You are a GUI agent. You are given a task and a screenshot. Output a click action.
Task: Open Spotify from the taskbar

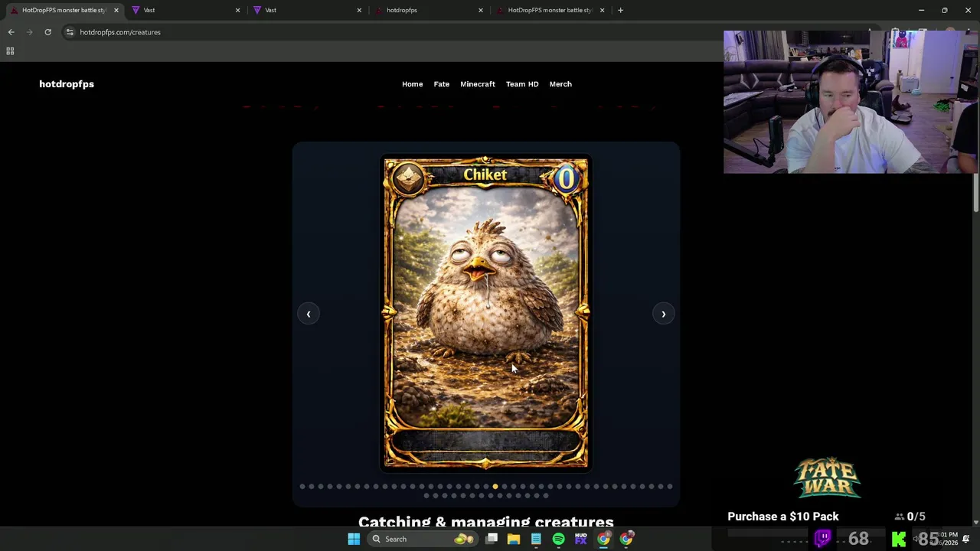(x=558, y=539)
